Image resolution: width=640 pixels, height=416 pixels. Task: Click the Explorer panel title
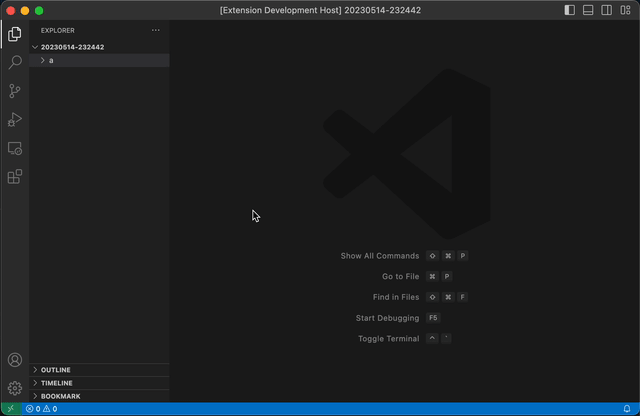[x=58, y=30]
